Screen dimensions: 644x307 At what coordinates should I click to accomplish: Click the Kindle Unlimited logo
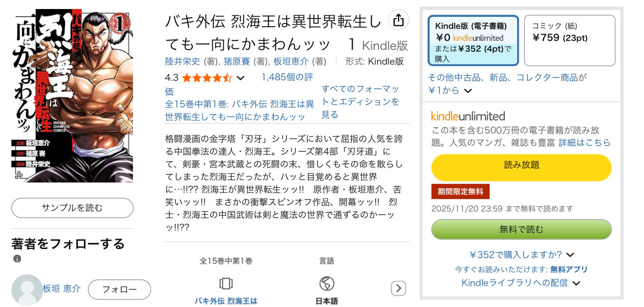click(468, 116)
